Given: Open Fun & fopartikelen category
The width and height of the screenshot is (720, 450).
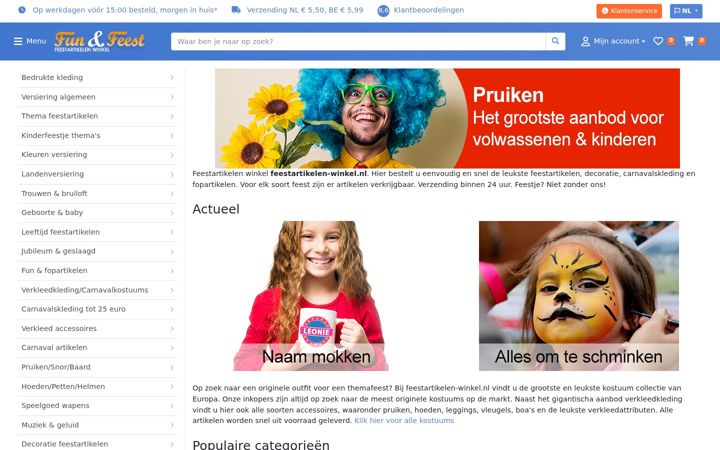Looking at the screenshot, I should click(97, 270).
